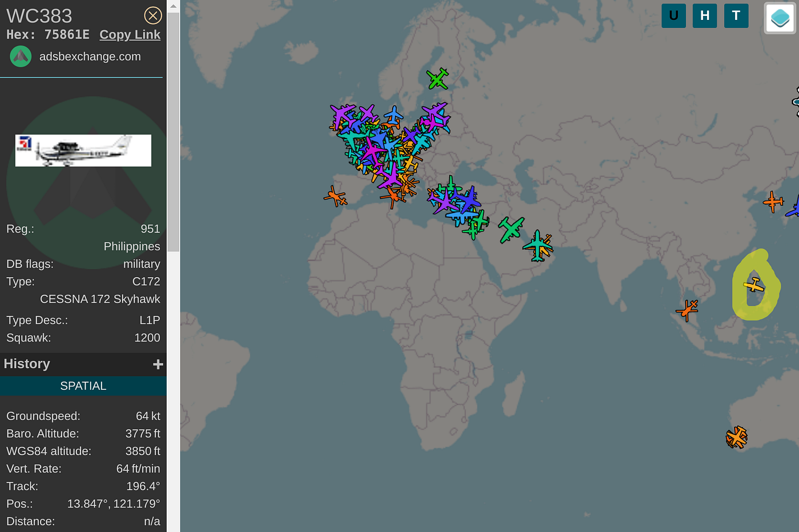This screenshot has width=799, height=532.
Task: Click the Groundspeed value 64 kt
Action: (x=148, y=416)
